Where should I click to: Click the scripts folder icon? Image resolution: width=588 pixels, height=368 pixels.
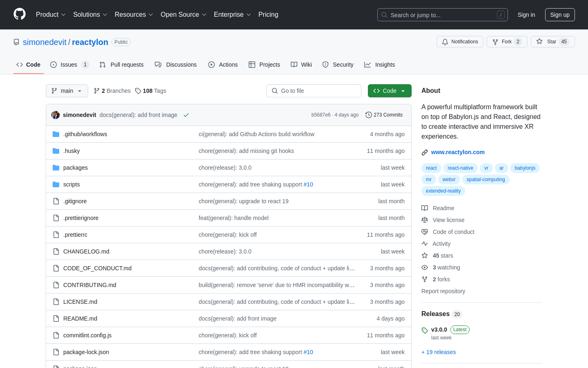click(56, 184)
